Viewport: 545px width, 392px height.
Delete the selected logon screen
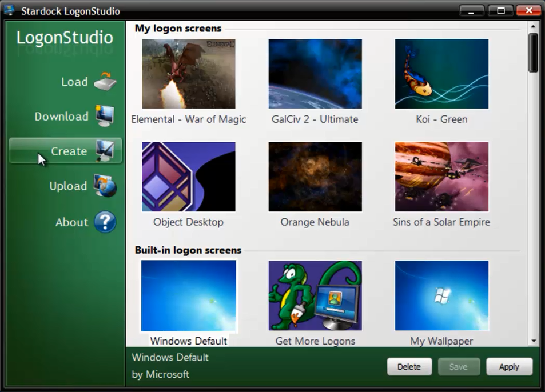coord(409,366)
